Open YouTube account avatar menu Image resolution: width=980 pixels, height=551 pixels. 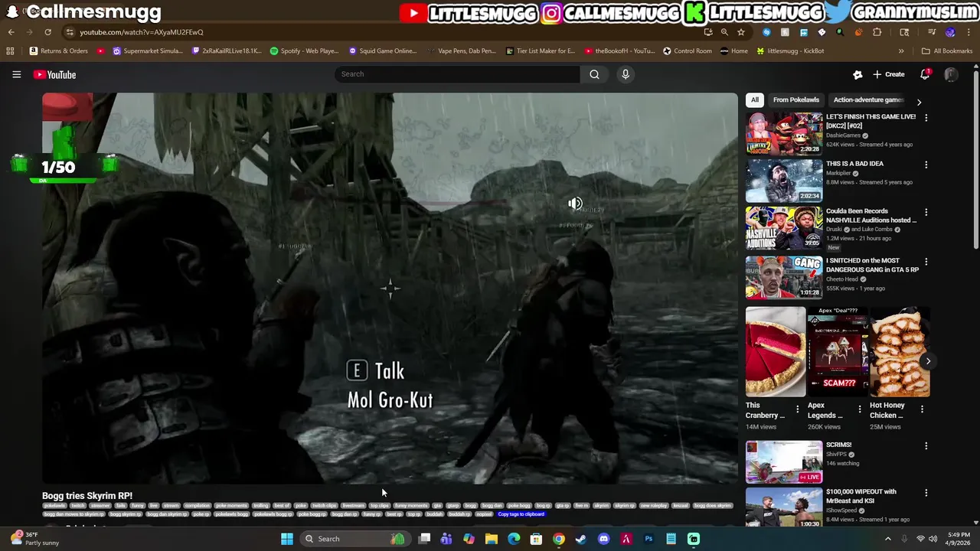click(x=951, y=74)
